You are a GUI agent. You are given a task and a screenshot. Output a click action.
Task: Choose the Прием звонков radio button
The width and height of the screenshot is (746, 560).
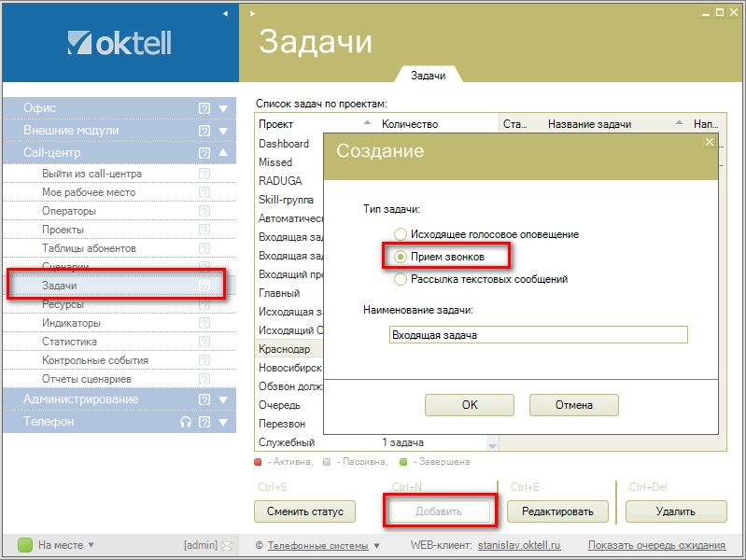401,257
